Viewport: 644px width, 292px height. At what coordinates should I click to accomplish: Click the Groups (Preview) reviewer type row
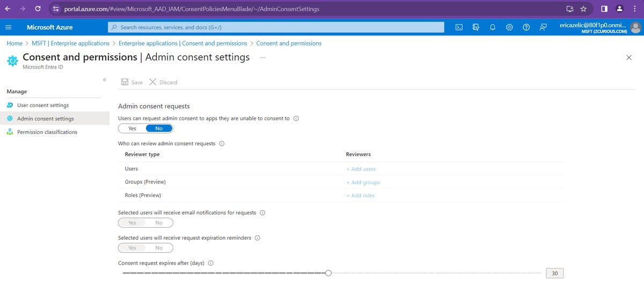(x=341, y=182)
